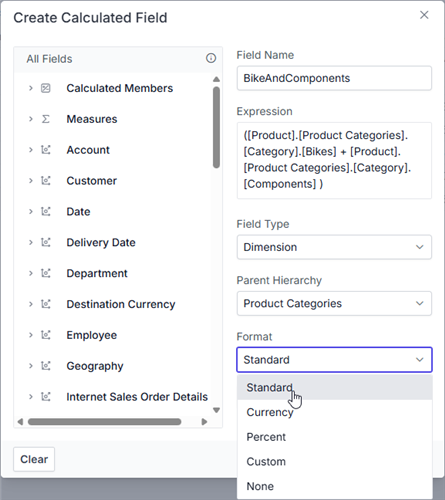Click the Account dimension icon
Viewport: 445px width, 500px height.
click(46, 150)
